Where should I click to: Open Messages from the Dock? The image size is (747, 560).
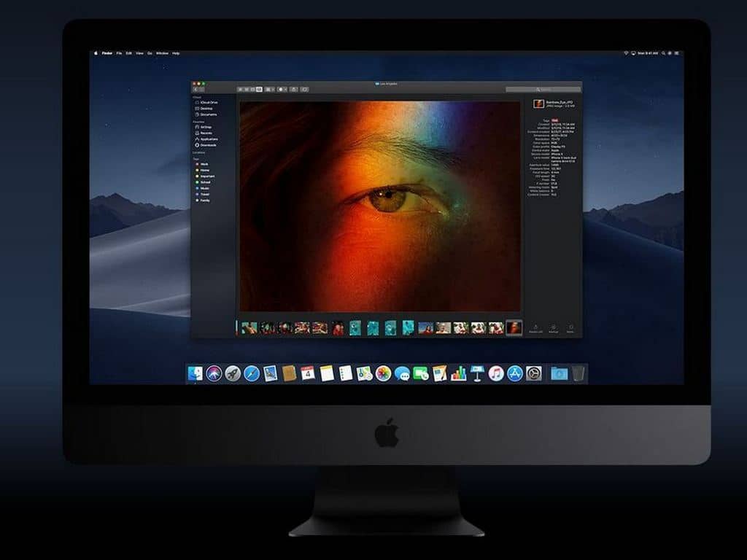(402, 374)
